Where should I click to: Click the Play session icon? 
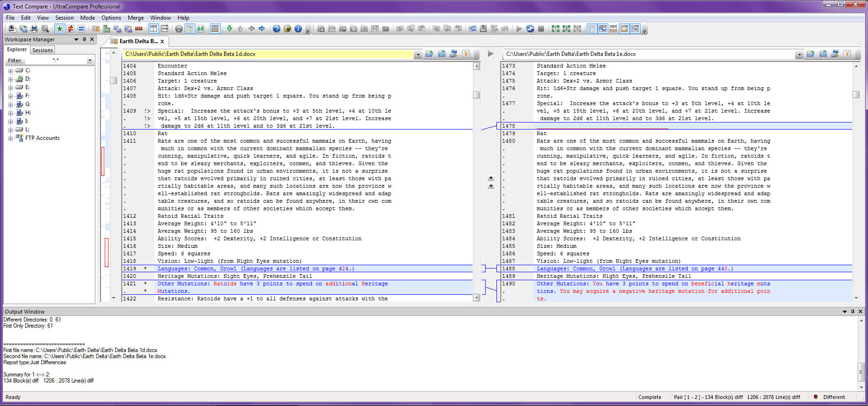[519, 29]
